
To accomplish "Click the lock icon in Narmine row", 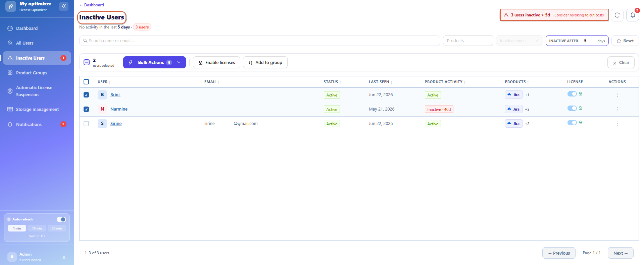I will 580,108.
